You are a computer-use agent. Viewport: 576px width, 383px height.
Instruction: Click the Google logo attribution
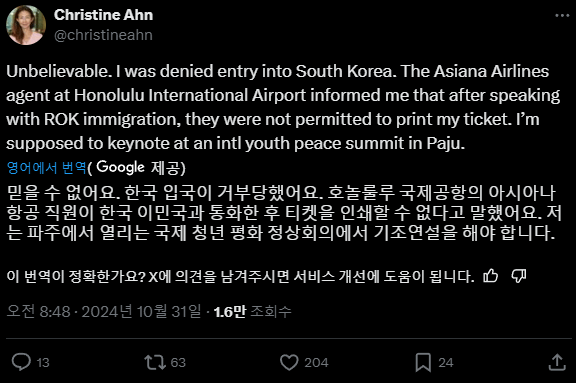pyautogui.click(x=120, y=167)
